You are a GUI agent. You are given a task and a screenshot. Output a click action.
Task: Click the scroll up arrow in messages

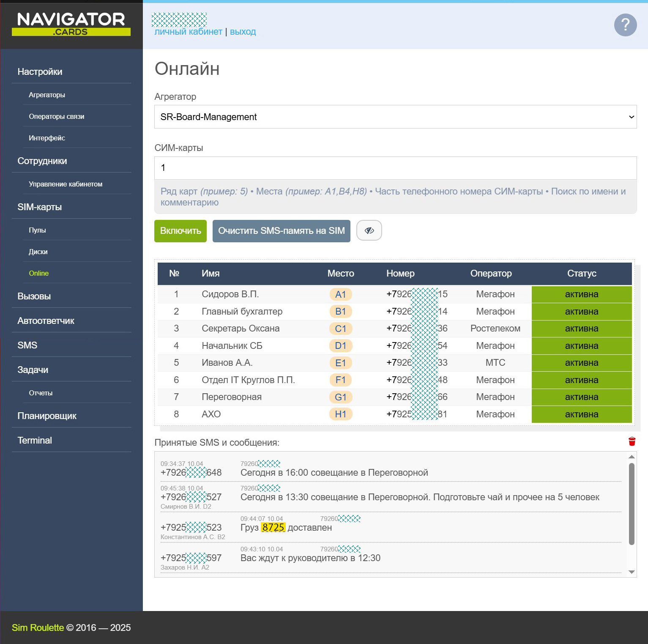click(x=632, y=457)
